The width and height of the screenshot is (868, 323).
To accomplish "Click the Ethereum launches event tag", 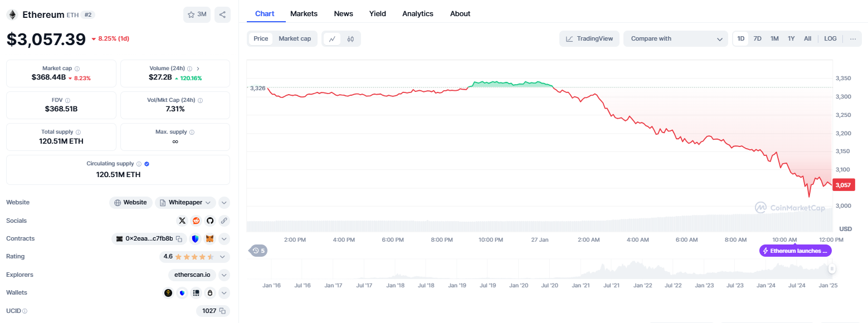I will 796,251.
